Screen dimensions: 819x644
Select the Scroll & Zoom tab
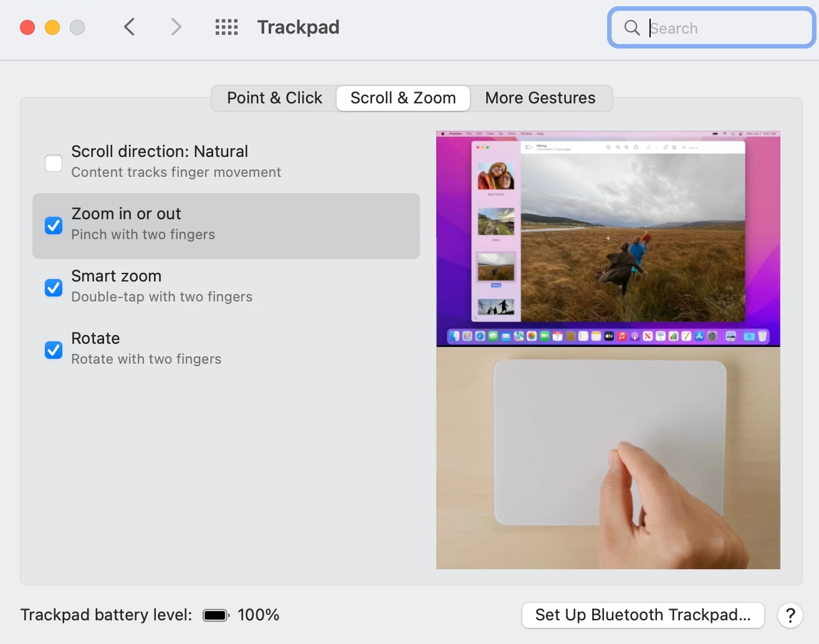click(x=403, y=98)
